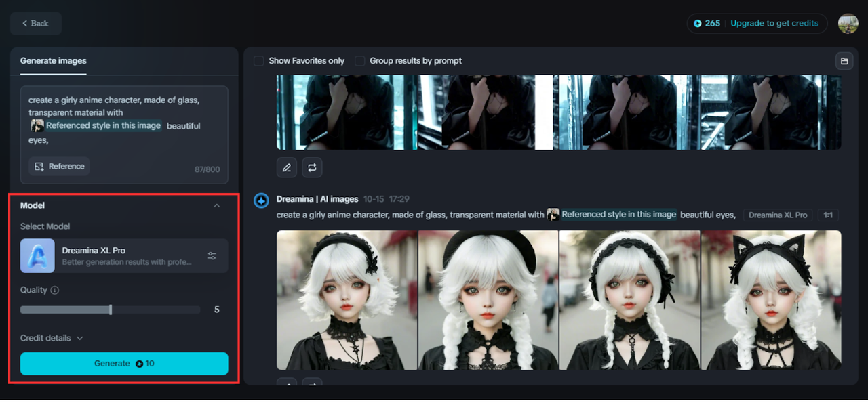Open second anime girl with black beret
868x403 pixels.
[488, 300]
